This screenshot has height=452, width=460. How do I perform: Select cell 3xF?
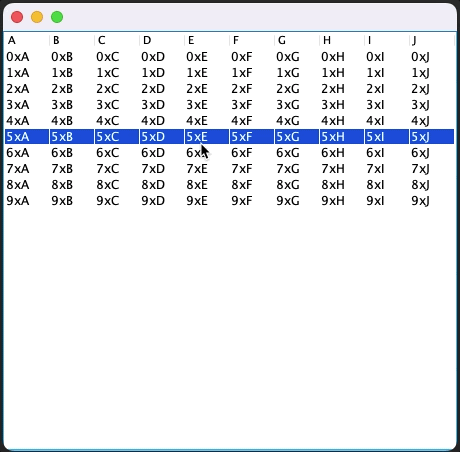pyautogui.click(x=252, y=105)
